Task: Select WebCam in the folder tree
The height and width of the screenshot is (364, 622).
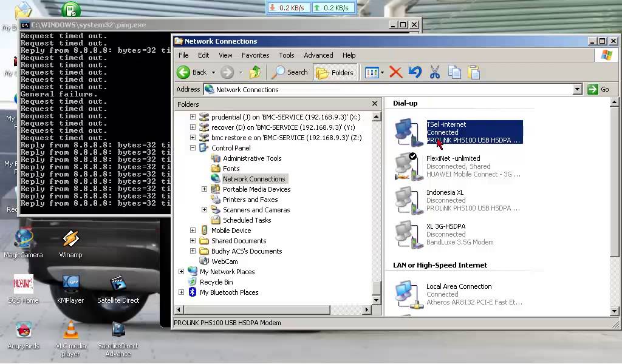Action: pos(225,261)
